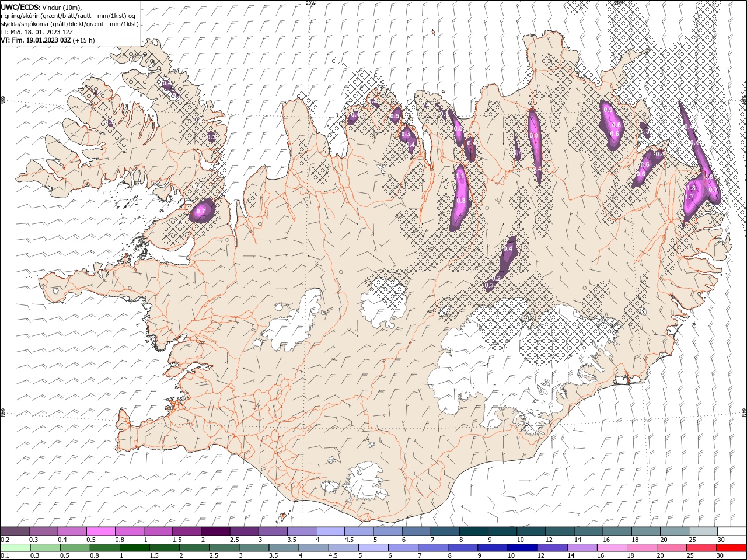Image resolution: width=747 pixels, height=560 pixels.
Task: Pick upper-row dark purple swatch labeled 2
Action: pos(215,531)
